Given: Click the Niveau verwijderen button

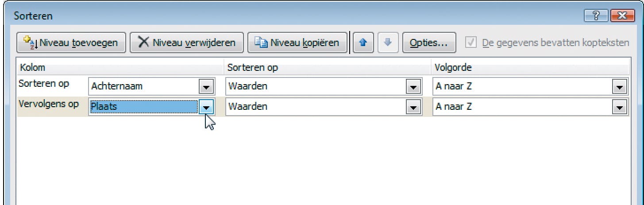Looking at the screenshot, I should [x=186, y=43].
